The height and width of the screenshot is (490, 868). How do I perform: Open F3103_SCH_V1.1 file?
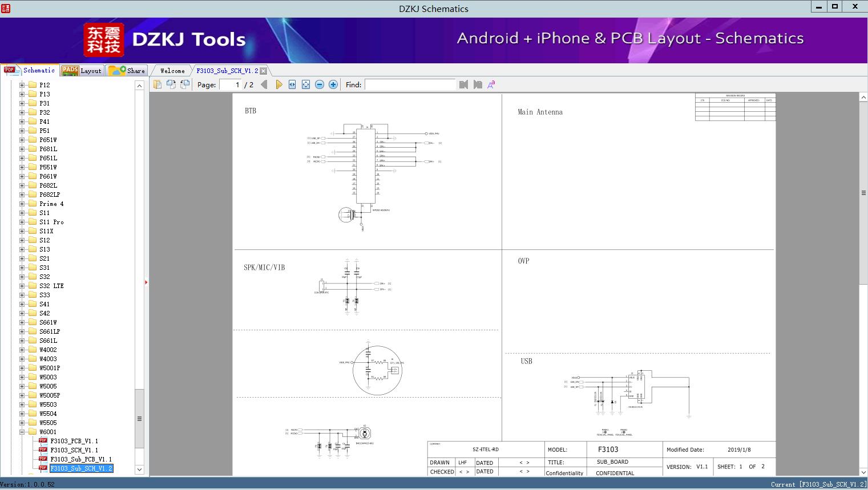coord(74,450)
